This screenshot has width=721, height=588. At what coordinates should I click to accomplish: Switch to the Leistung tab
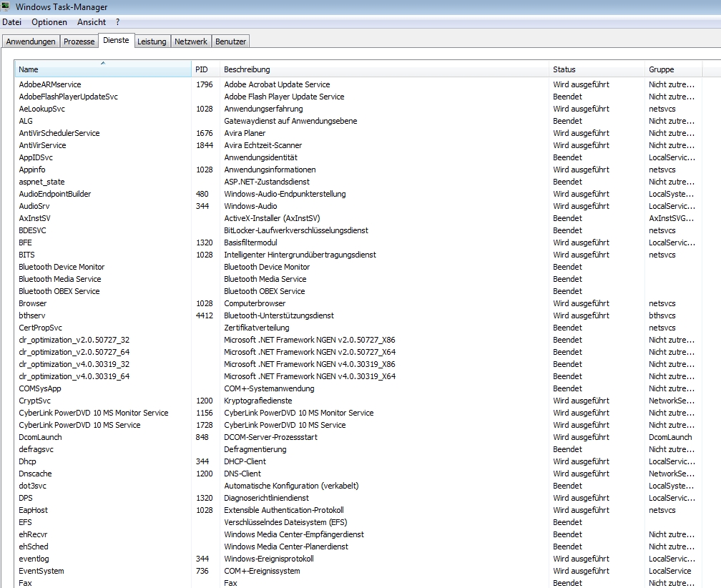pos(152,41)
